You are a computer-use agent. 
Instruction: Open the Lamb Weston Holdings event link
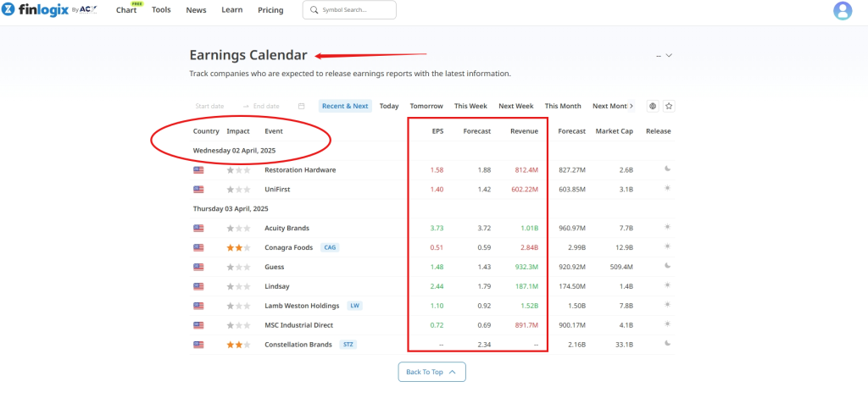click(x=302, y=306)
